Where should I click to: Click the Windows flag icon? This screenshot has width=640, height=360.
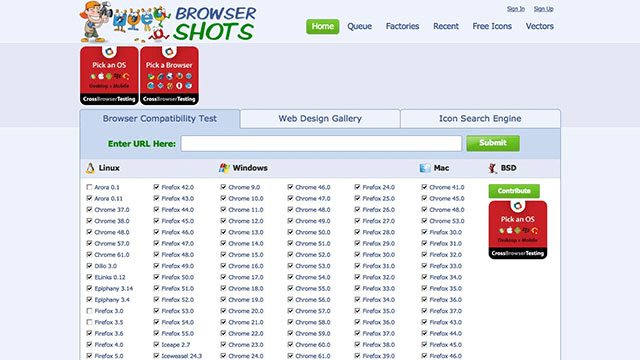click(x=224, y=168)
